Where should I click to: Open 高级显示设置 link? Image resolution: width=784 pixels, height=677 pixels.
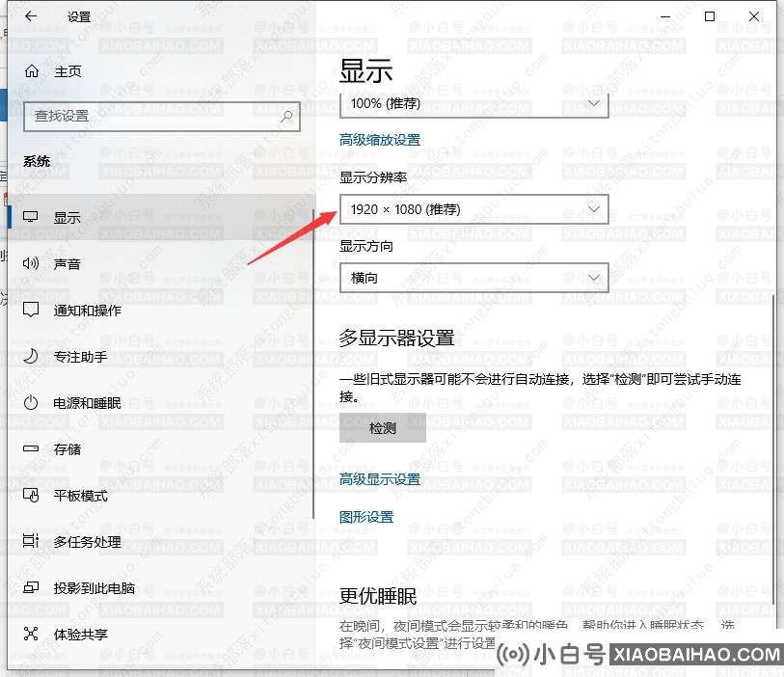point(380,479)
